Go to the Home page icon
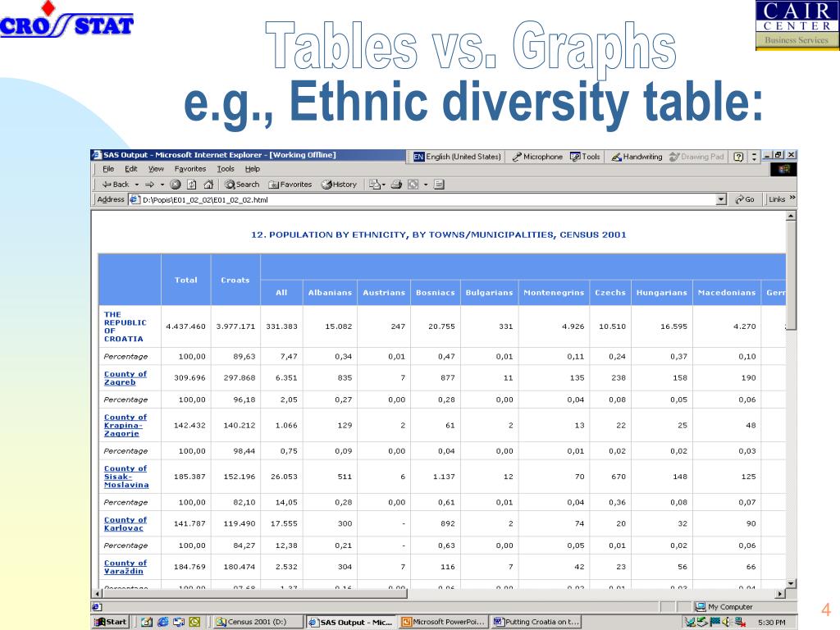Viewport: 840px width, 630px height. coord(208,185)
